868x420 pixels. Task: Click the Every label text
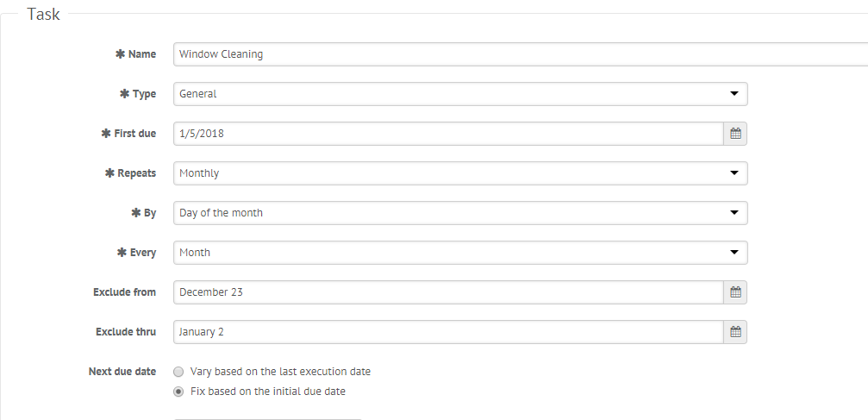point(143,253)
